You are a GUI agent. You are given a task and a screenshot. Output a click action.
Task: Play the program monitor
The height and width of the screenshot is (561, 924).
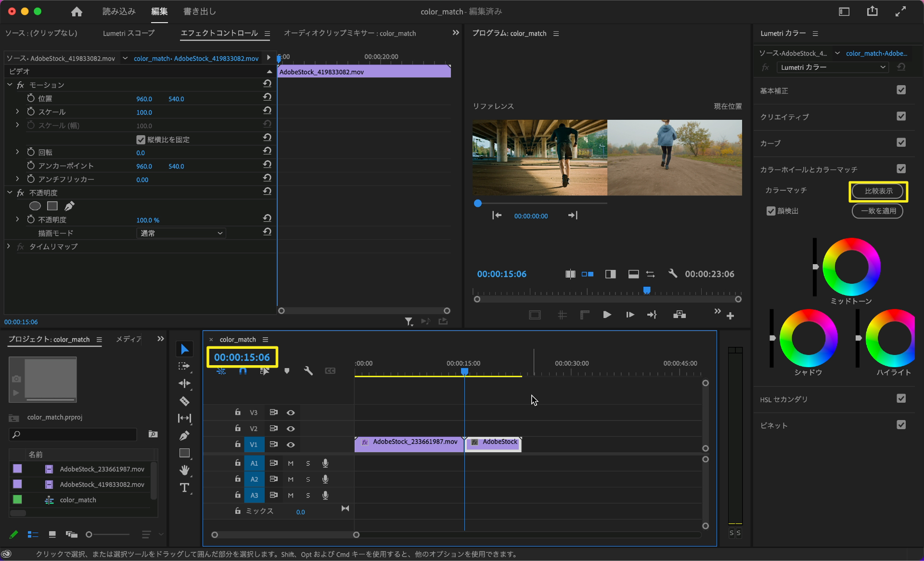click(607, 315)
